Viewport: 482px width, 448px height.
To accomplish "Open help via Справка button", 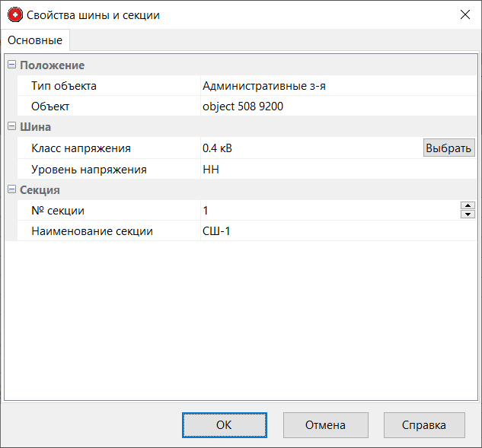I will (x=423, y=425).
